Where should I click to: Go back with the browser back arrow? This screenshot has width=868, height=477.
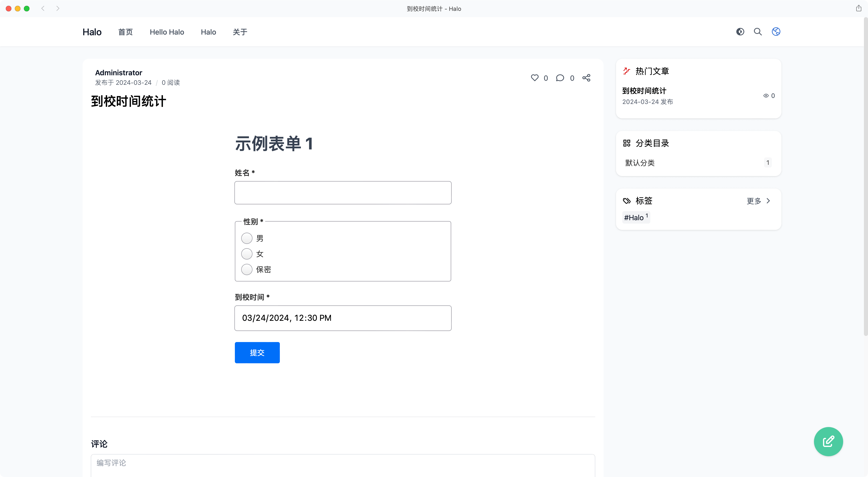43,8
